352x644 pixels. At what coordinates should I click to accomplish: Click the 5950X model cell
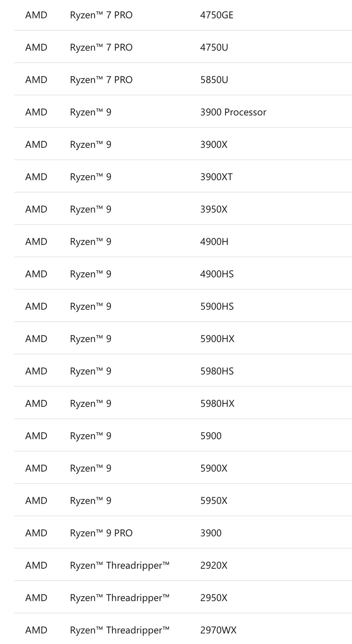click(x=214, y=501)
